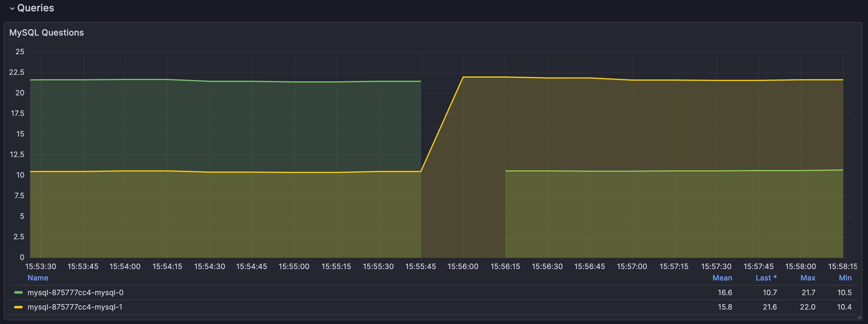This screenshot has width=868, height=324.
Task: Sort legend by Name column
Action: click(x=38, y=278)
